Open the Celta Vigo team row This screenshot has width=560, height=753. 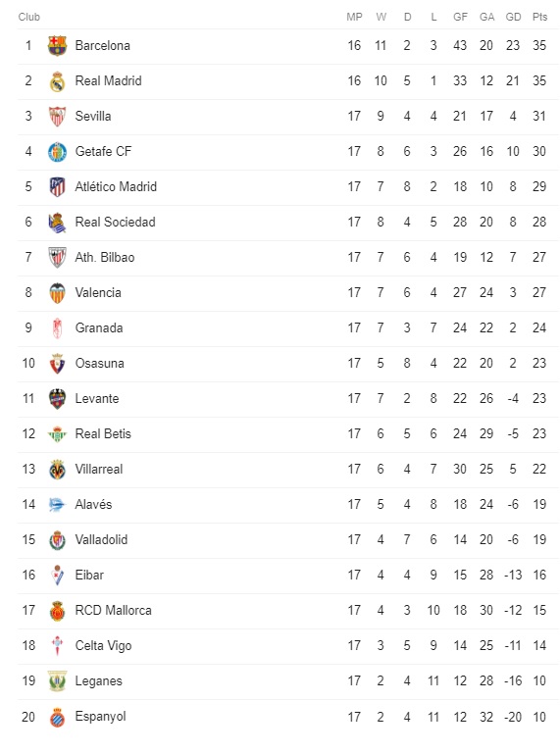coord(288,646)
